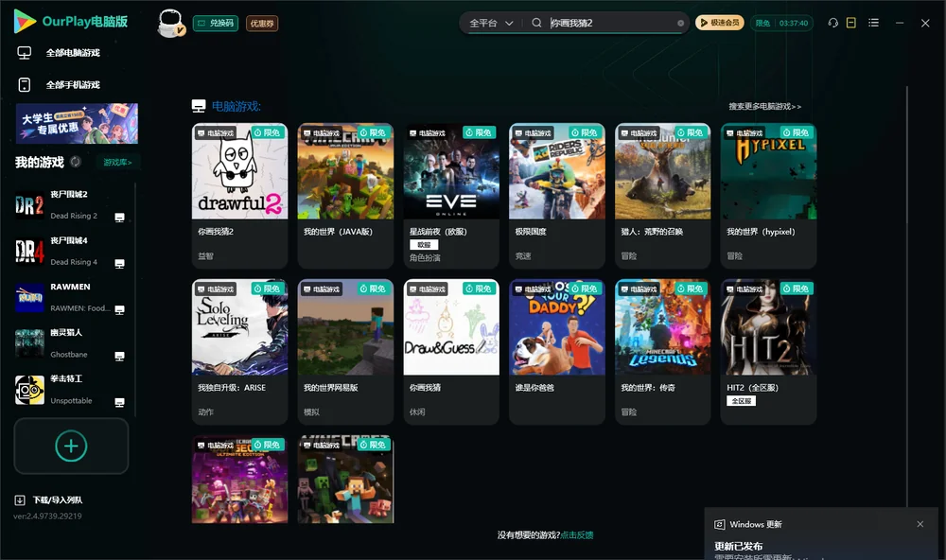Open 我的世界 (hypixel) game card
This screenshot has height=560, width=946.
[768, 196]
